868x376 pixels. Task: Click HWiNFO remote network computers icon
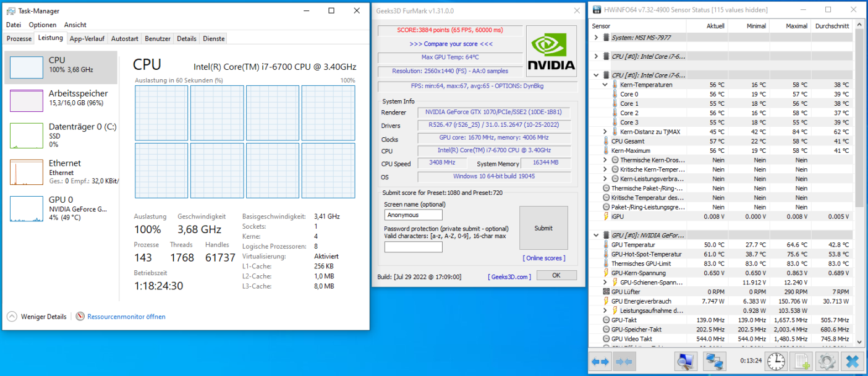click(715, 362)
